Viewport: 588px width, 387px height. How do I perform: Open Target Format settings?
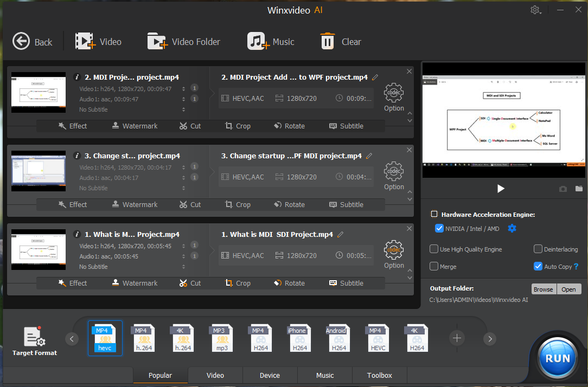(x=35, y=341)
